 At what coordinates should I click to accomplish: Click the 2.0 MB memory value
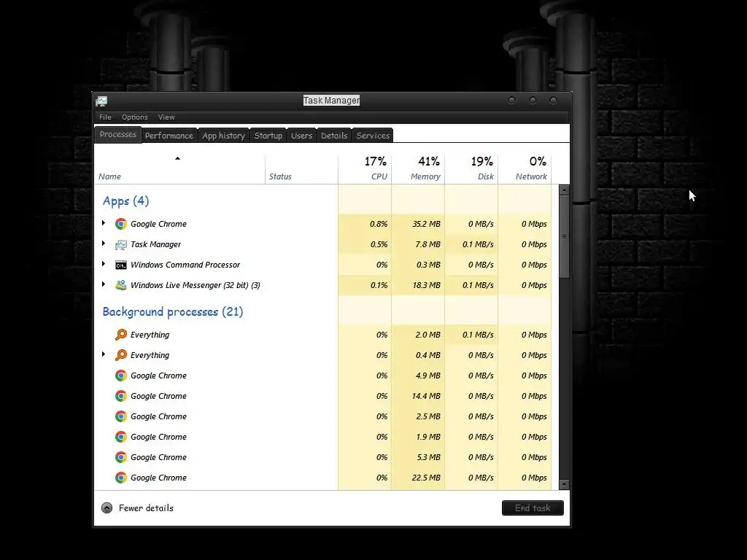click(427, 335)
